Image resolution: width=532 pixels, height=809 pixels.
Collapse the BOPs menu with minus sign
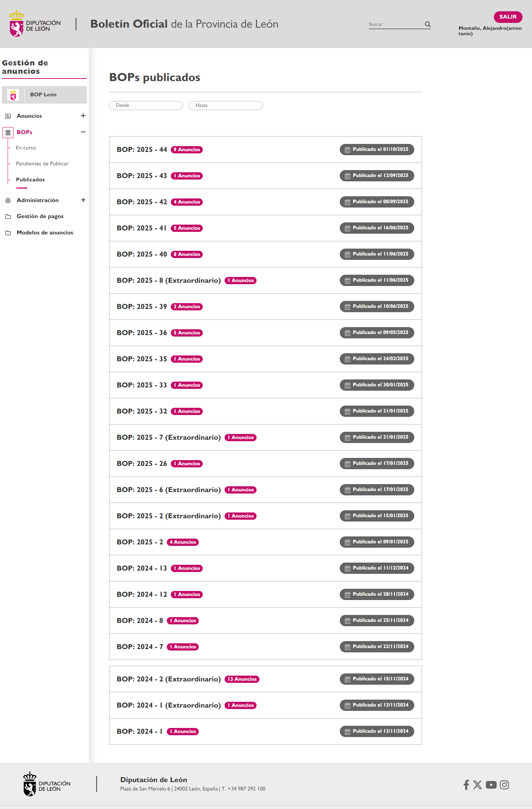pyautogui.click(x=83, y=132)
